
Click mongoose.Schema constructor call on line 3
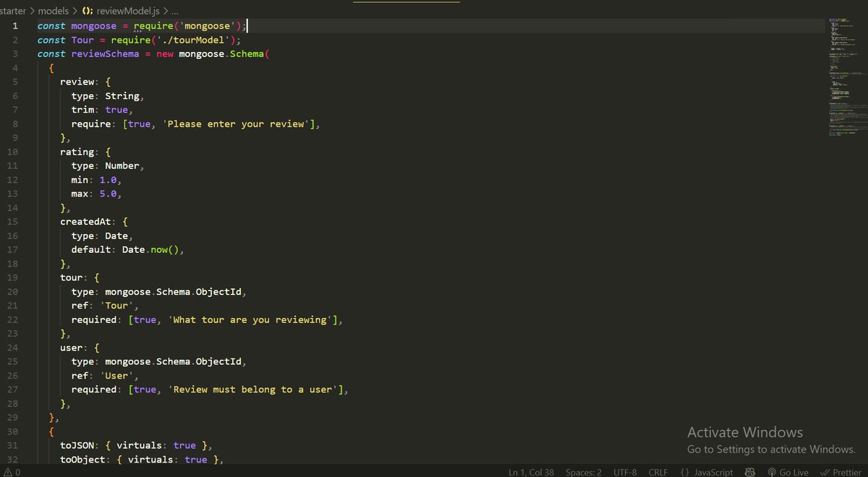click(221, 53)
